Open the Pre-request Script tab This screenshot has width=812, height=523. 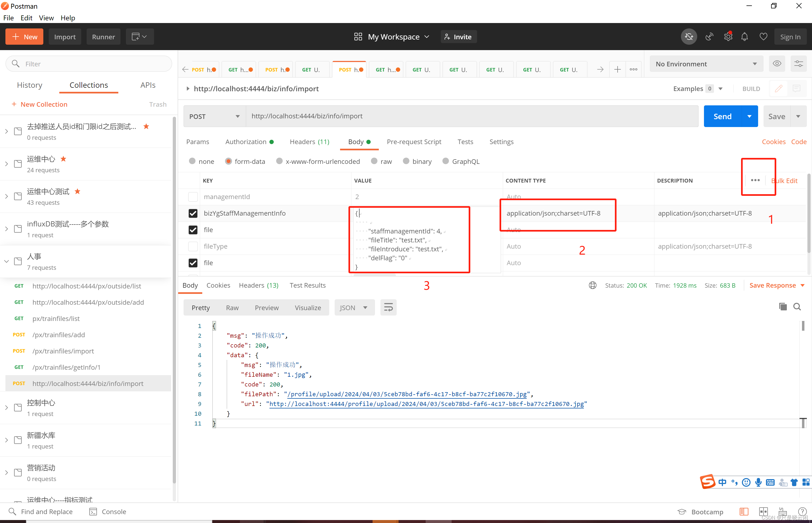click(x=414, y=142)
